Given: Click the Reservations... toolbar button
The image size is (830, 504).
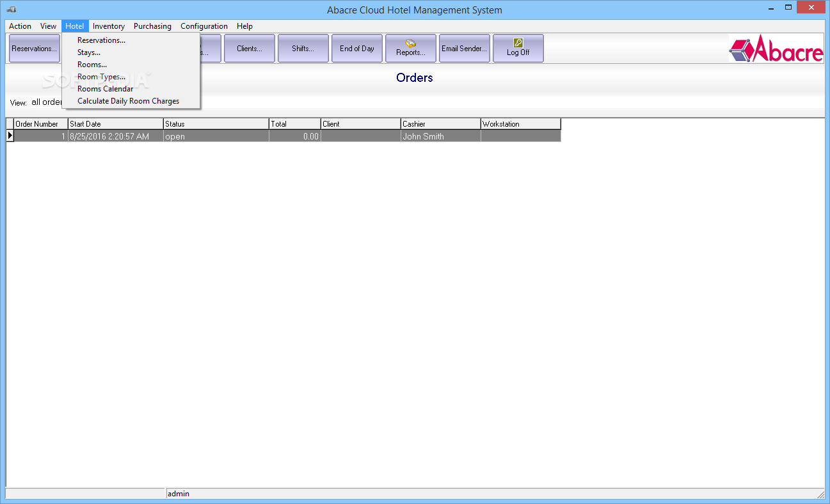Looking at the screenshot, I should (x=35, y=49).
